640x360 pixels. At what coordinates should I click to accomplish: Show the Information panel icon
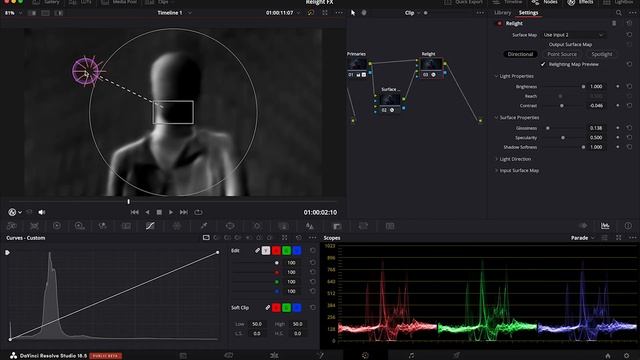click(628, 226)
